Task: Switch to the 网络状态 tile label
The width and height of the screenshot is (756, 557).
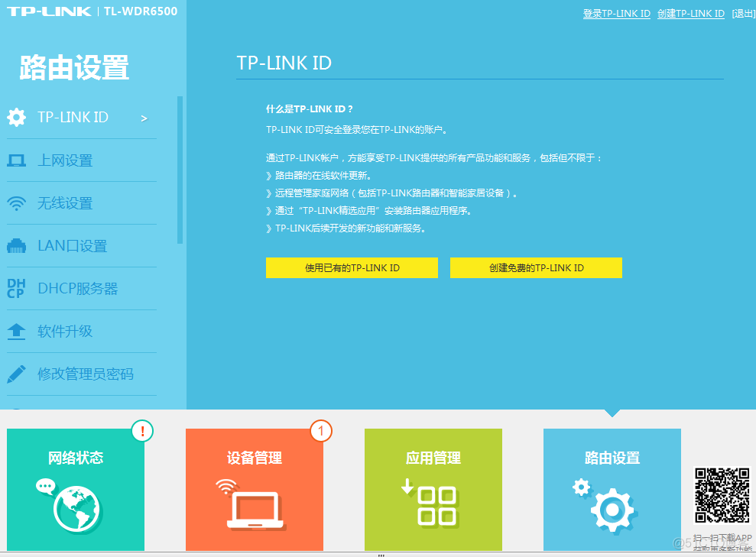Action: click(x=76, y=458)
